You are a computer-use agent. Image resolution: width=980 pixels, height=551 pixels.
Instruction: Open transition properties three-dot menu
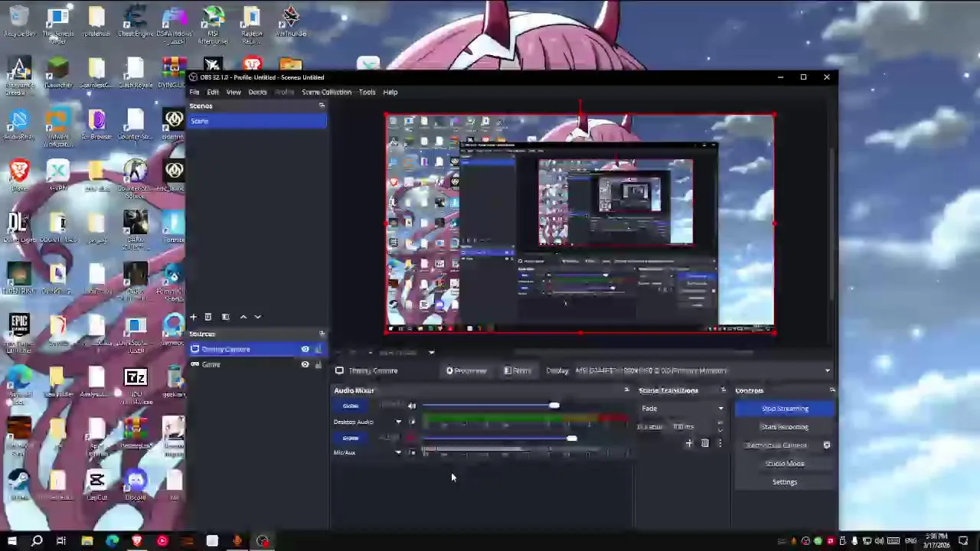click(720, 443)
